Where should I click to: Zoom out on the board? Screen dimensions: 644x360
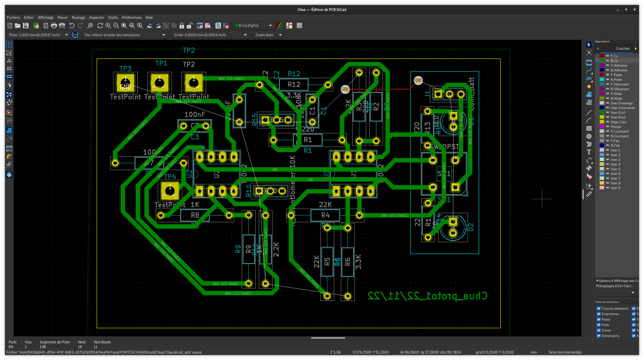(x=116, y=26)
